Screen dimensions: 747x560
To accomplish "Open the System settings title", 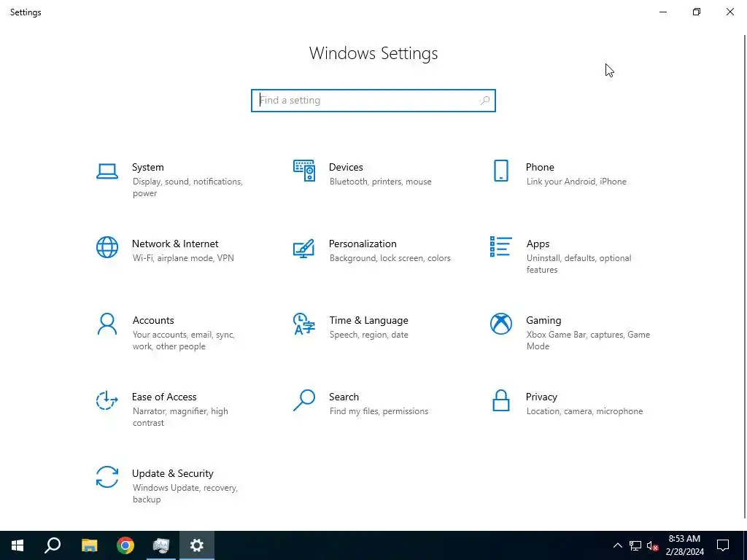I will (x=147, y=167).
